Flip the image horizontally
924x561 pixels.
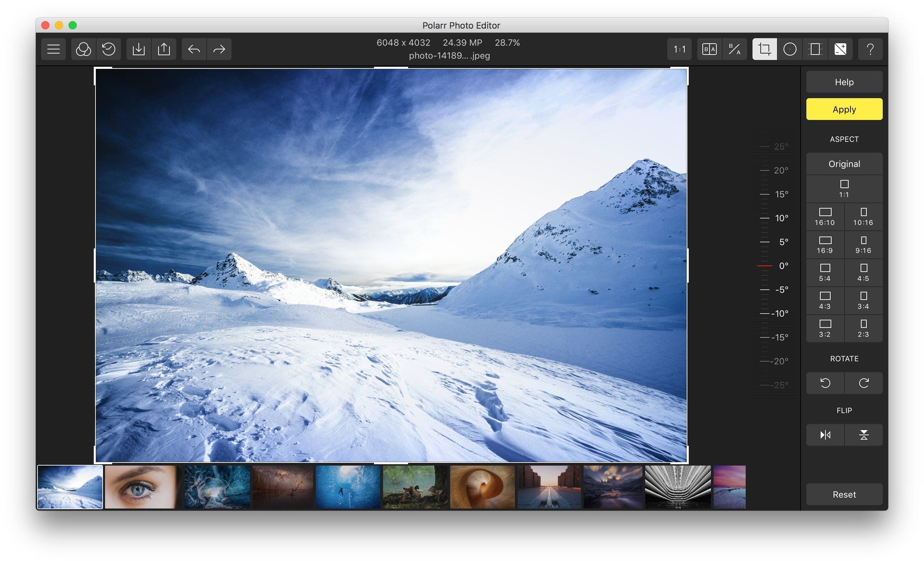825,435
